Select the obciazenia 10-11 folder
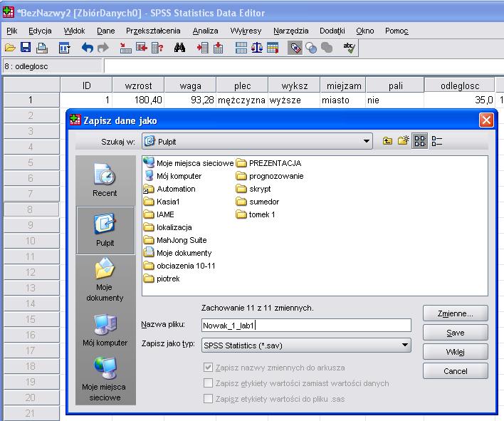Viewport: 504px width, 421px height. pos(179,266)
